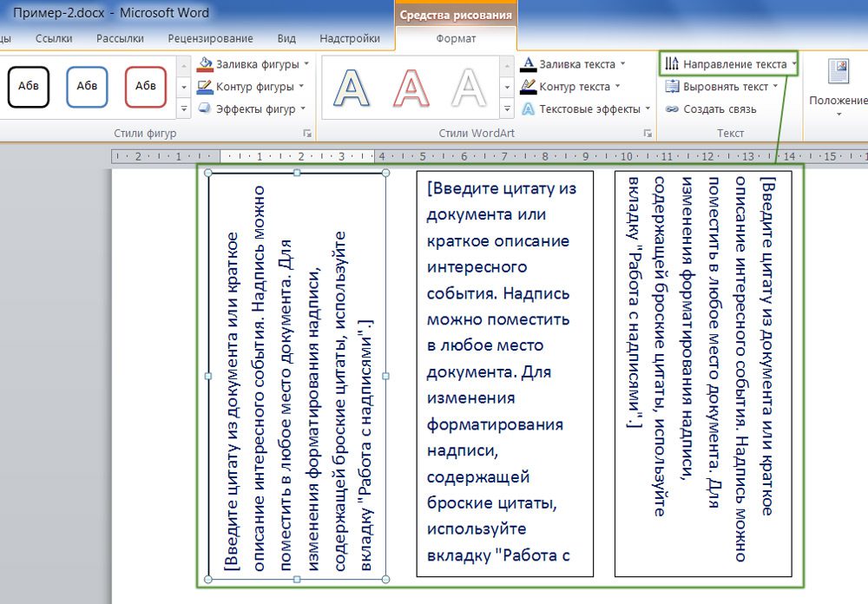868x604 pixels.
Task: Choose the red outlined WordArt style A
Action: tap(411, 88)
